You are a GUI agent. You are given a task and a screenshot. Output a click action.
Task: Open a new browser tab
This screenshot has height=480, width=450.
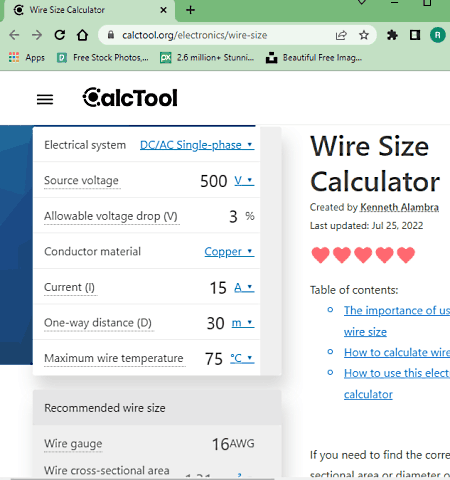point(190,10)
